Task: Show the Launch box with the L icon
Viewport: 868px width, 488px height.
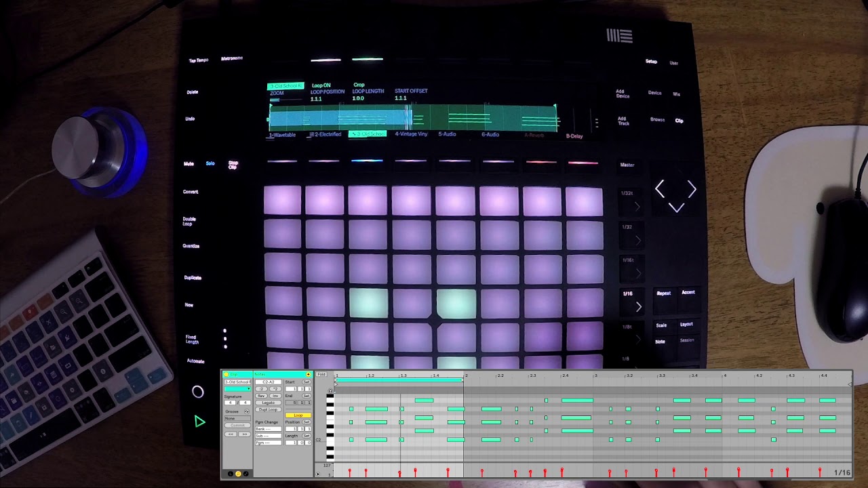Action: click(231, 474)
